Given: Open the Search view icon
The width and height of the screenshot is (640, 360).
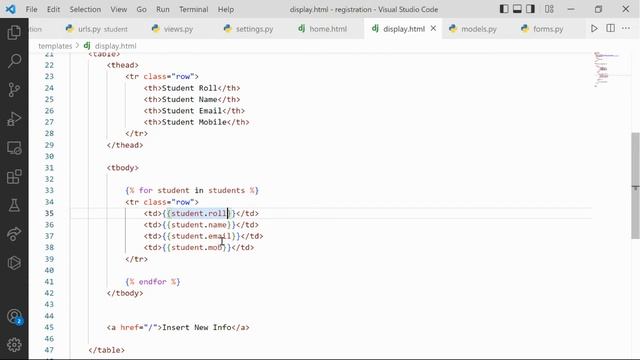Looking at the screenshot, I should tap(14, 61).
